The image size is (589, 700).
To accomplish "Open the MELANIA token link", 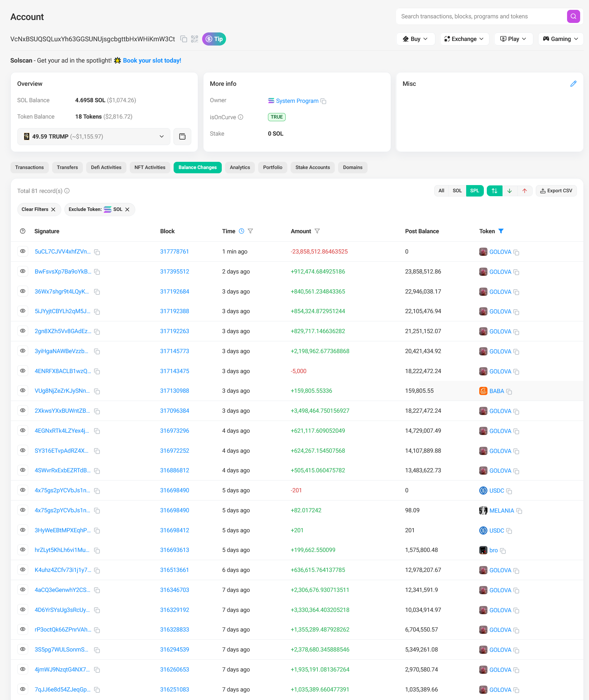I will 502,511.
